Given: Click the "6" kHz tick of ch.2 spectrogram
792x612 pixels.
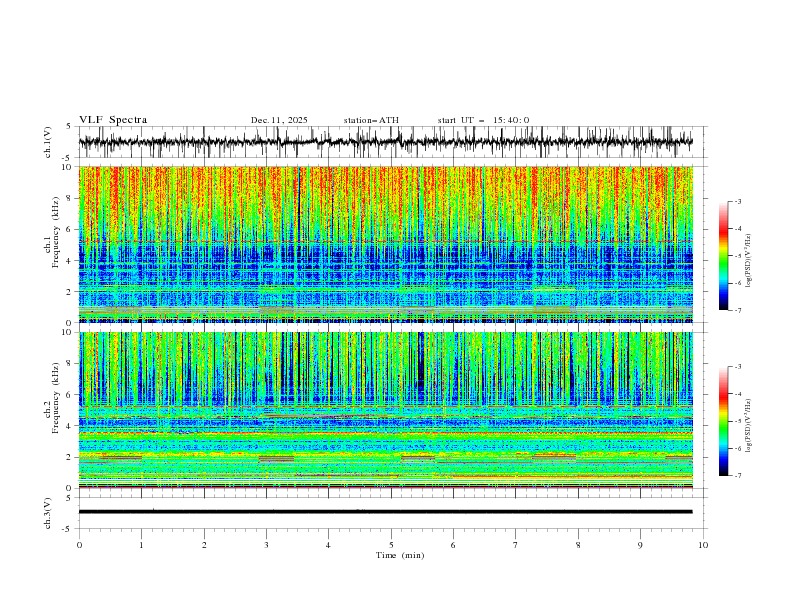Looking at the screenshot, I should (x=69, y=395).
